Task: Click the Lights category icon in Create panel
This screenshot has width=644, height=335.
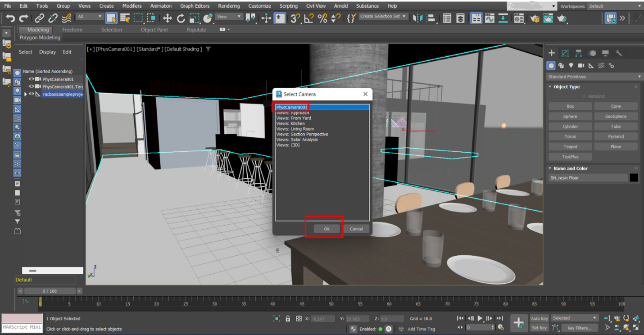Action: (x=571, y=65)
